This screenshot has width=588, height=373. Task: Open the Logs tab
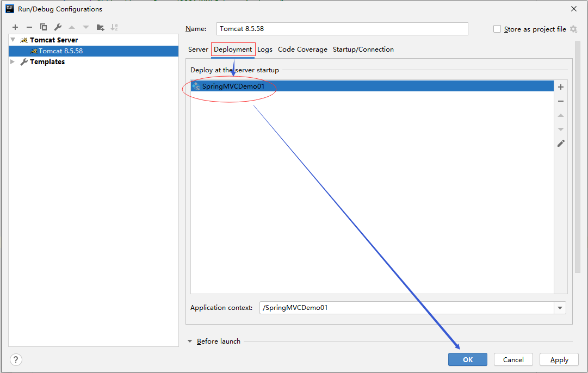265,49
